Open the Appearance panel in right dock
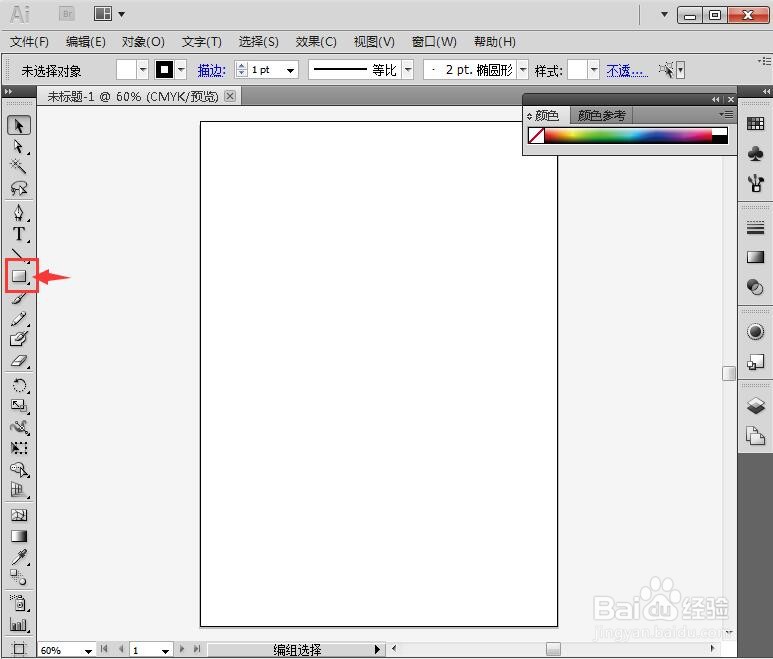 (x=755, y=331)
